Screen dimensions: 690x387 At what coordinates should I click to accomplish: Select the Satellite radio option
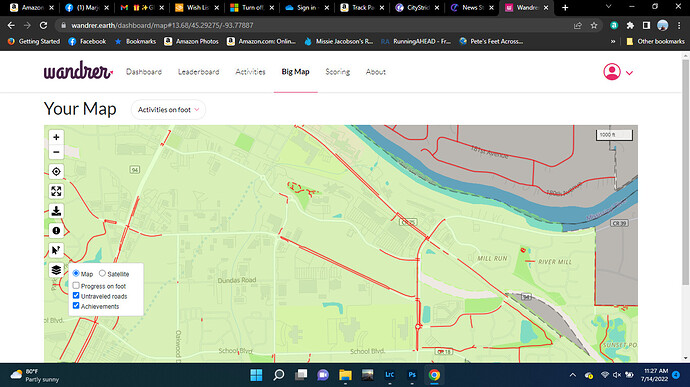coord(102,273)
